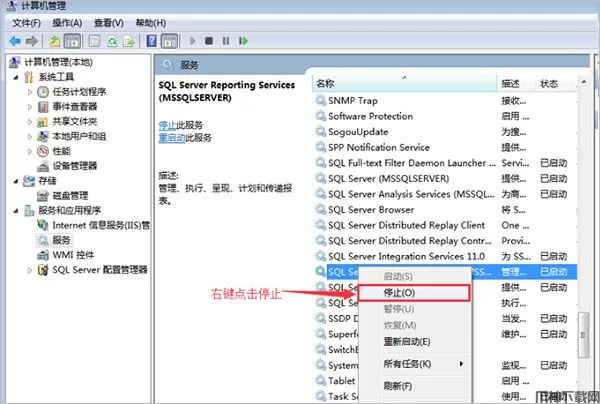This screenshot has height=404, width=600.
Task: Click the Forward arrow toolbar icon
Action: pyautogui.click(x=31, y=41)
